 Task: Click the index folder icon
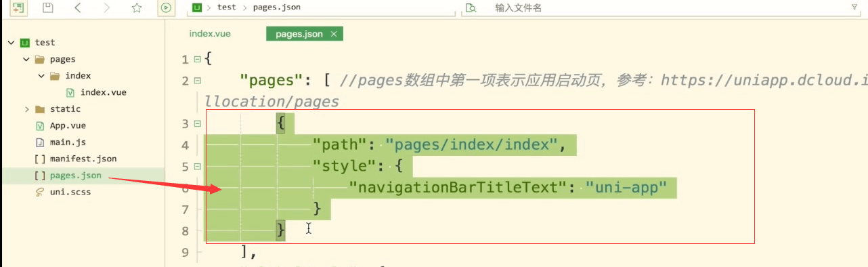point(55,76)
